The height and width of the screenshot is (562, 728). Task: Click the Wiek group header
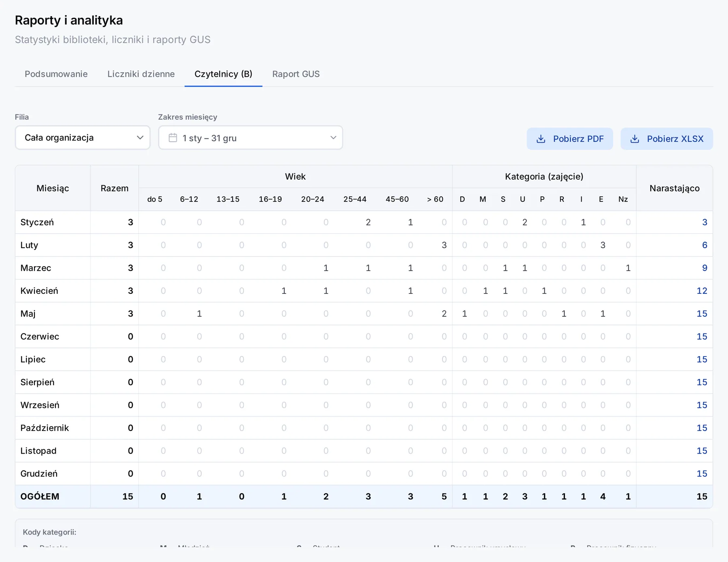pos(295,176)
